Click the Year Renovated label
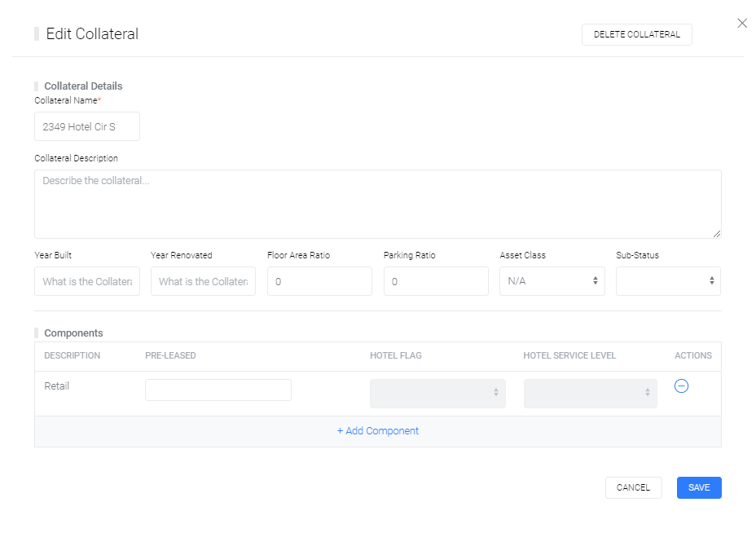Screen dimensions: 756x533 pyautogui.click(x=182, y=255)
